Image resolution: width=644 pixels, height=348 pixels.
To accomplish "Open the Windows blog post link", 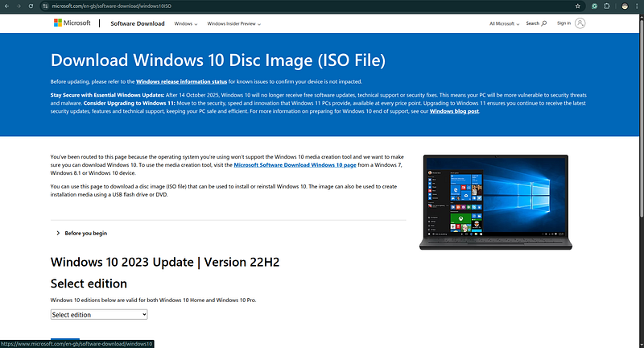I will click(x=454, y=111).
